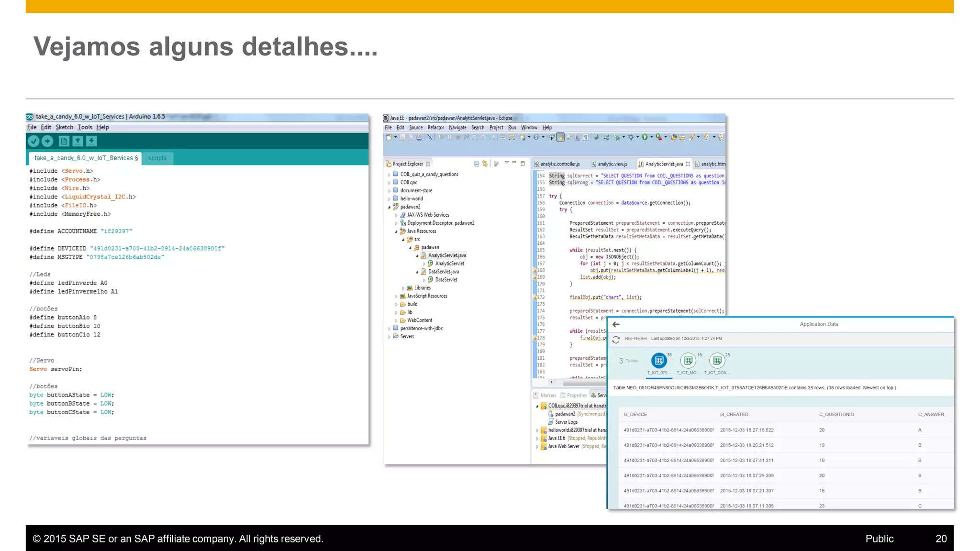980x551 pixels.
Task: Close the Project Explorer view
Action: click(x=428, y=164)
